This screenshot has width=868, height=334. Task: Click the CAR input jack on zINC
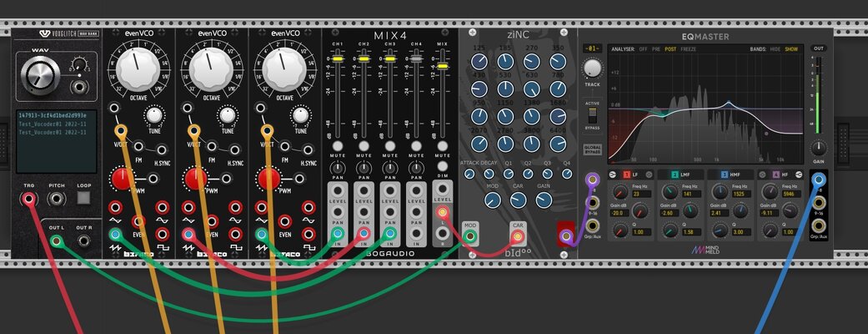pos(518,237)
